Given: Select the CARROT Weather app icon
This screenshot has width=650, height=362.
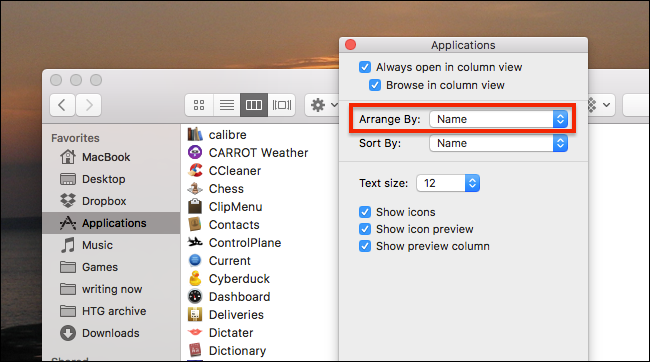Looking at the screenshot, I should click(195, 153).
